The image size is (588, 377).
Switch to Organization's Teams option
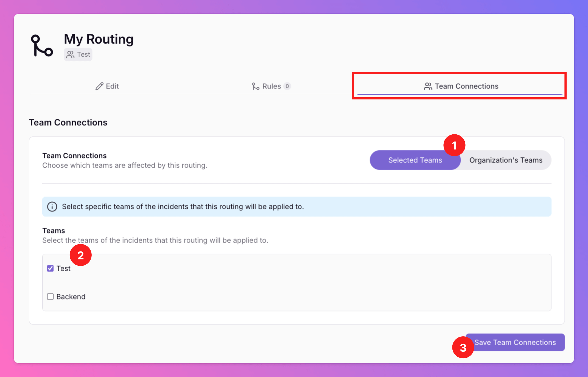(506, 160)
